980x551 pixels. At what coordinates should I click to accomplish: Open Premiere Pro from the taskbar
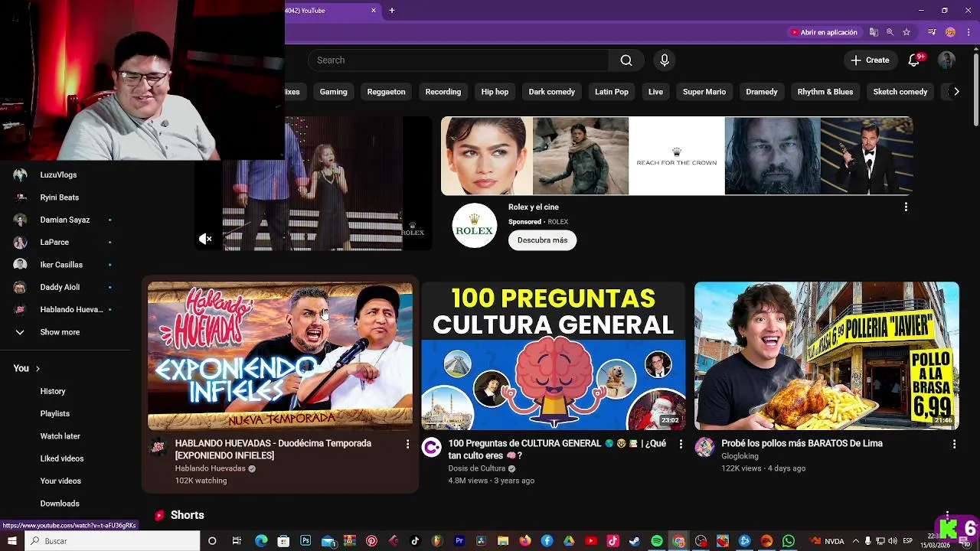pyautogui.click(x=459, y=541)
